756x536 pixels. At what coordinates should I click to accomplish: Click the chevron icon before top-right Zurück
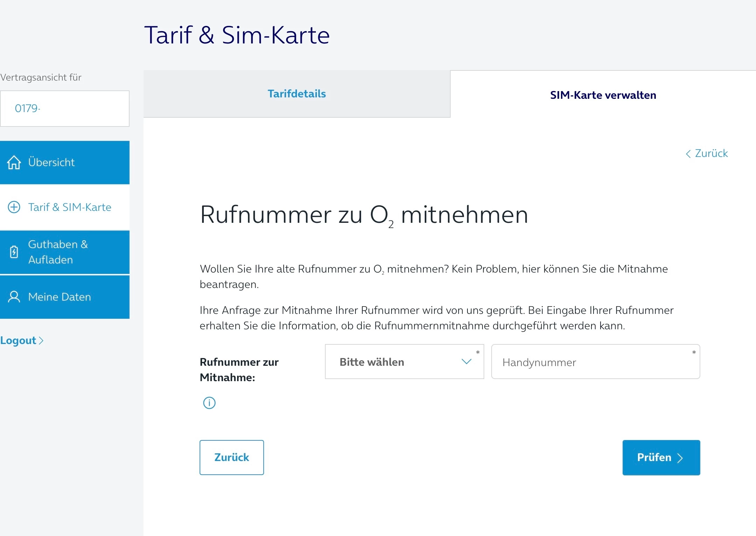[x=688, y=154]
